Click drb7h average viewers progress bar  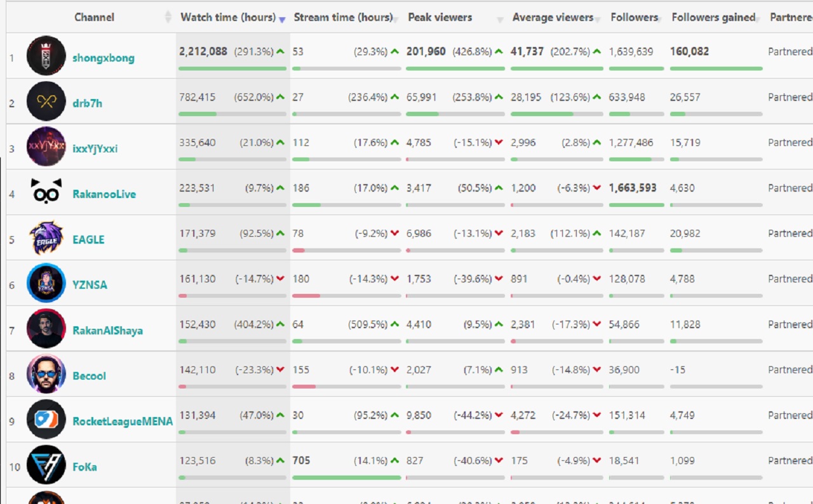tap(557, 114)
